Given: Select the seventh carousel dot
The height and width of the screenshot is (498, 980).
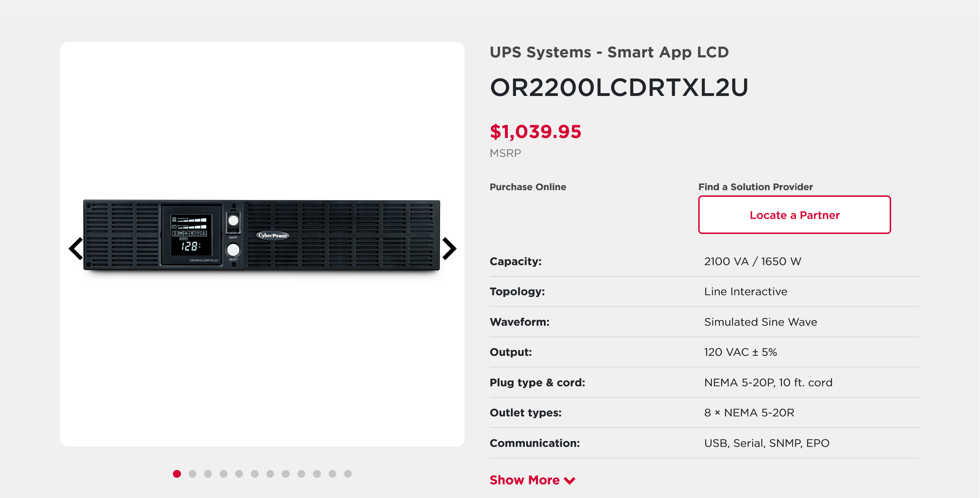Looking at the screenshot, I should tap(270, 473).
